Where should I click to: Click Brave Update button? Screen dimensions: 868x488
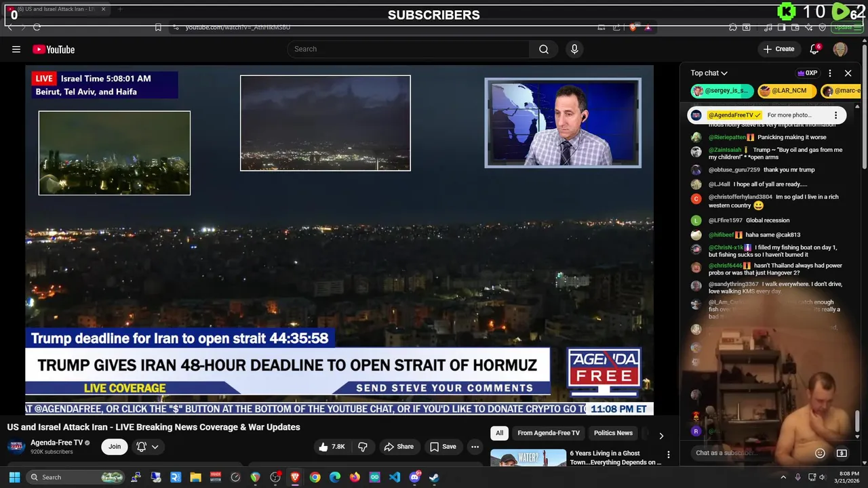point(843,27)
